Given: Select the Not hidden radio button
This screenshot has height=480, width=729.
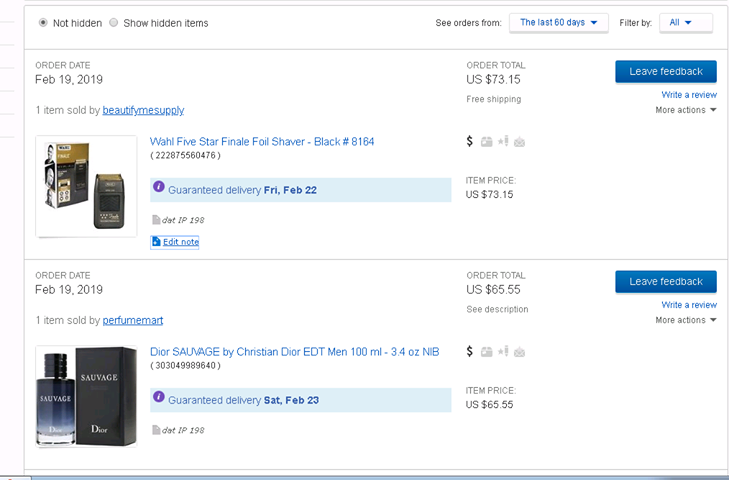Looking at the screenshot, I should [43, 23].
